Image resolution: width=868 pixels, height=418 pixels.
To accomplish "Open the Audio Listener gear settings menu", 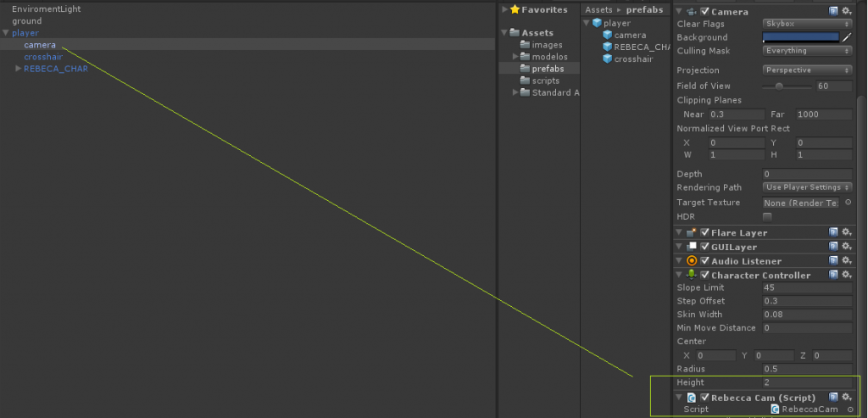I will point(846,261).
